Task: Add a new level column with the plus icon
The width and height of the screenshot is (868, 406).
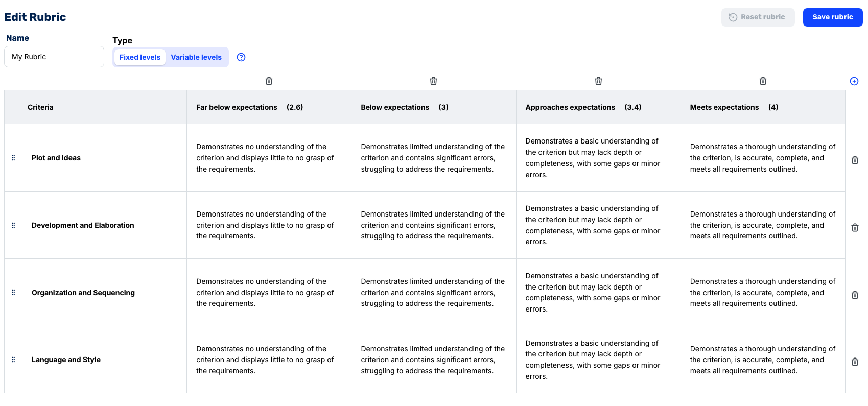Action: (x=853, y=81)
